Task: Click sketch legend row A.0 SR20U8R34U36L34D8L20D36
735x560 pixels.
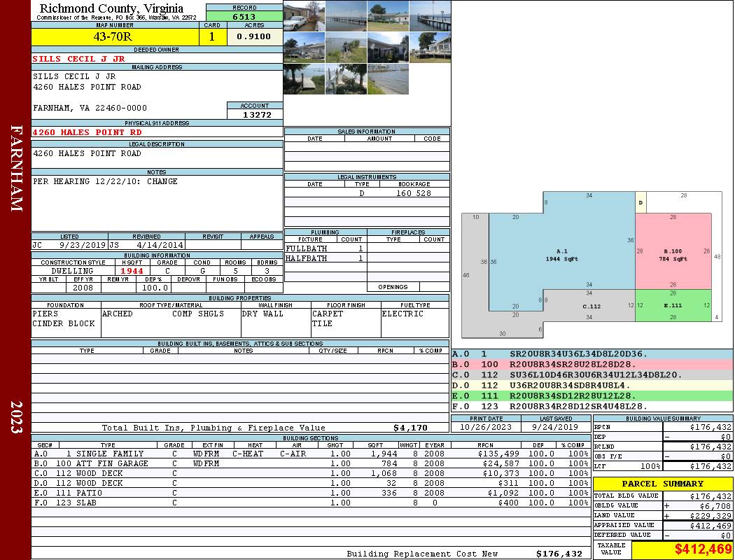Action: click(x=592, y=354)
